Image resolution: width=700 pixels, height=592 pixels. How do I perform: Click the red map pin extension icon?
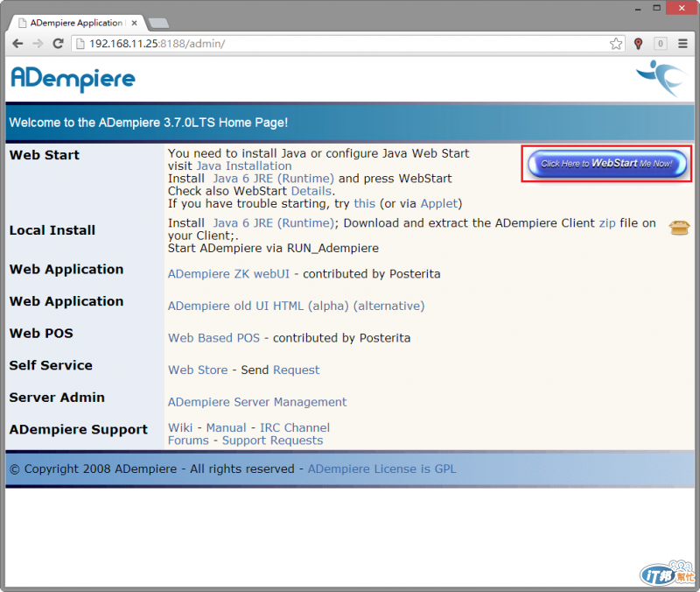639,43
